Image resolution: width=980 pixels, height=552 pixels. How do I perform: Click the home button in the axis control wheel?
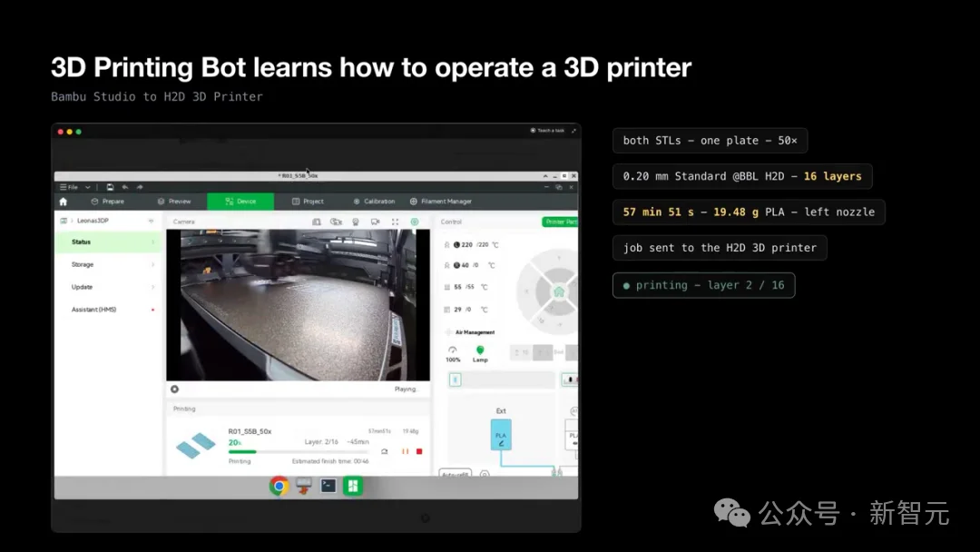click(x=559, y=292)
